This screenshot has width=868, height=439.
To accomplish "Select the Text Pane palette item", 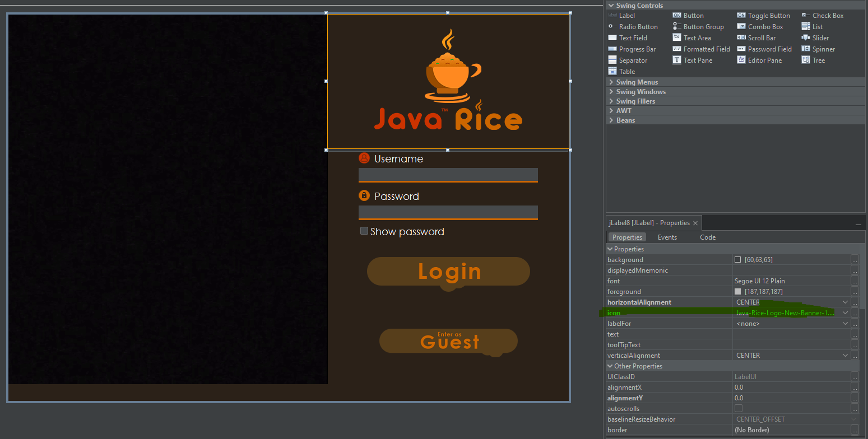I will 692,60.
